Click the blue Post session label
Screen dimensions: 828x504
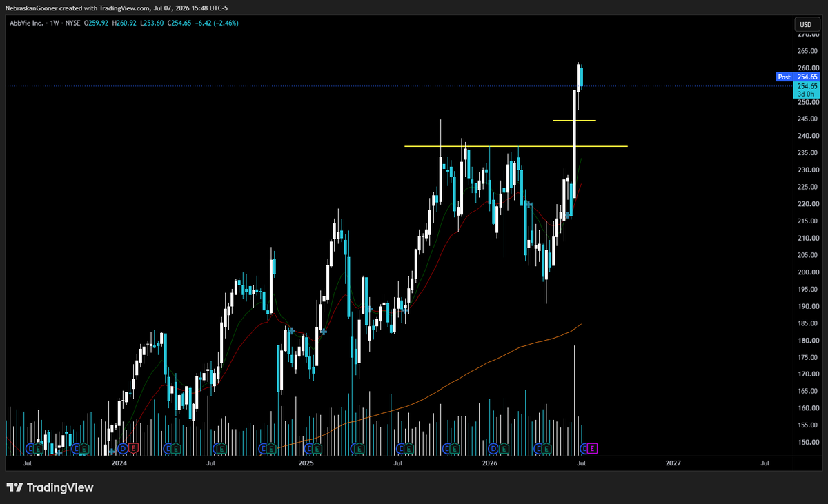click(784, 77)
